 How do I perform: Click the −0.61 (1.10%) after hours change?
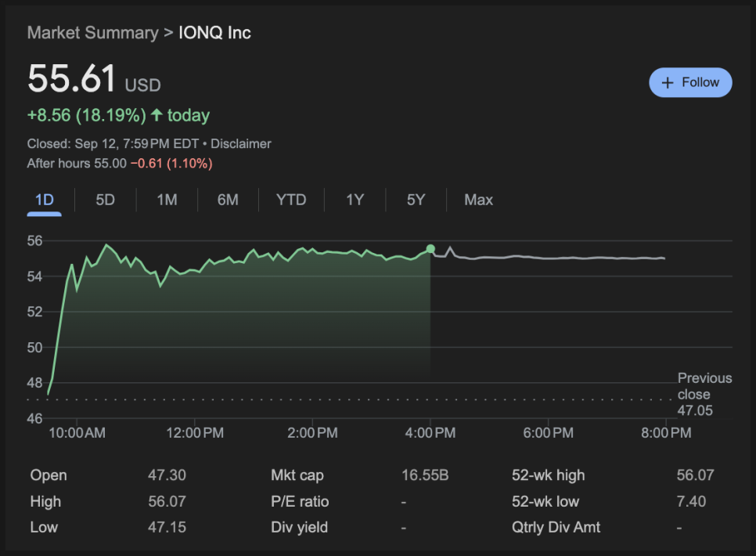171,164
